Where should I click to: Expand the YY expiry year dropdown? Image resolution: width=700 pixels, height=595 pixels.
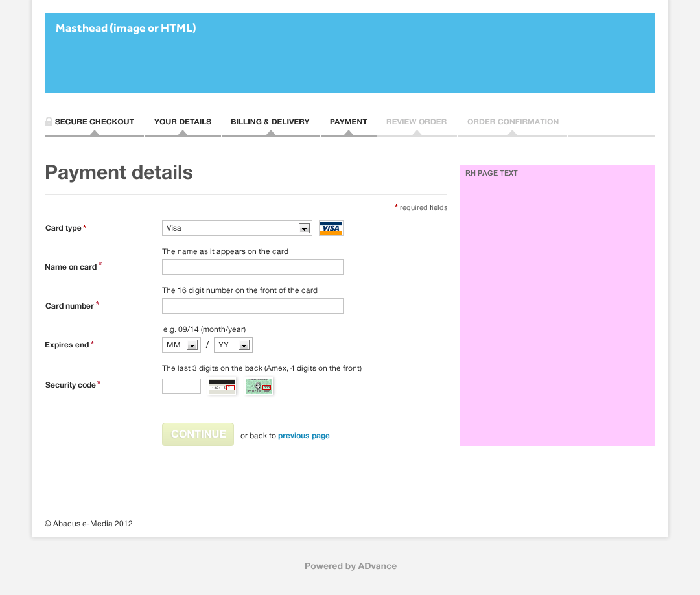tap(233, 345)
